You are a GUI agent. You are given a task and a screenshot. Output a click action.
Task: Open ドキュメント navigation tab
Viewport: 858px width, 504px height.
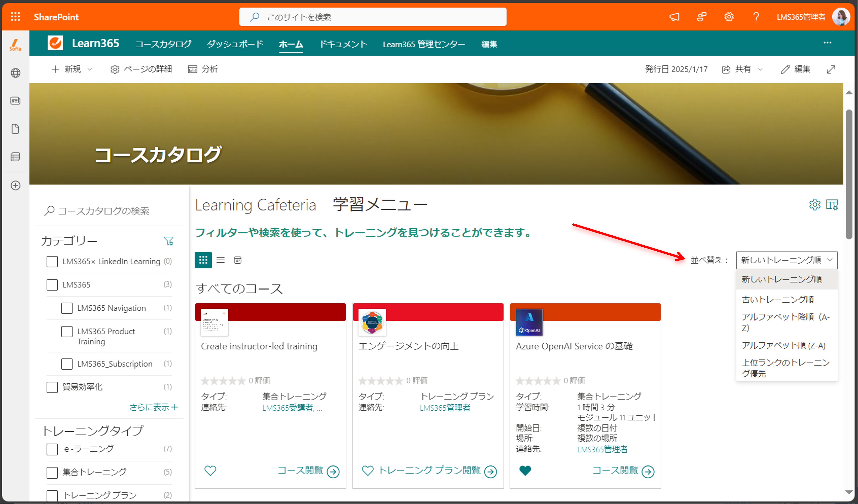tap(343, 44)
